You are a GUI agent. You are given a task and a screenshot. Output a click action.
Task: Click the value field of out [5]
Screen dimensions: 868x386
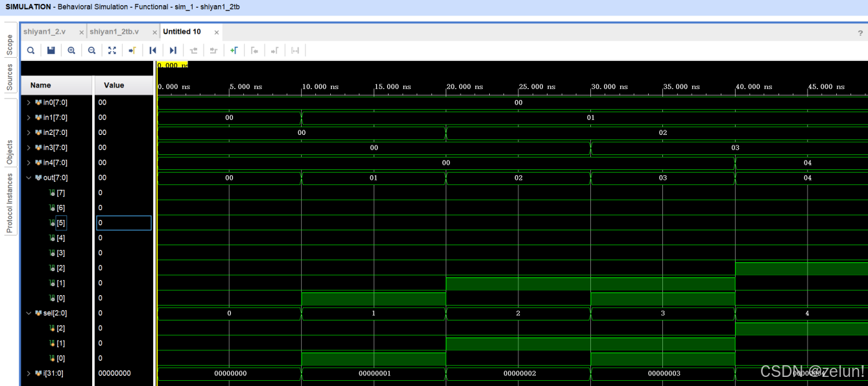click(124, 223)
